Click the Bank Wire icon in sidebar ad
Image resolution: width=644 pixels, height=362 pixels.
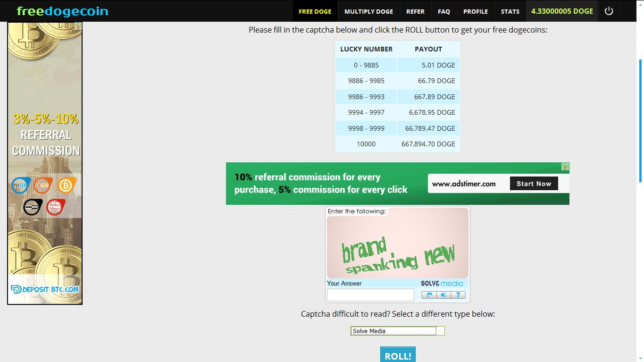click(x=33, y=207)
